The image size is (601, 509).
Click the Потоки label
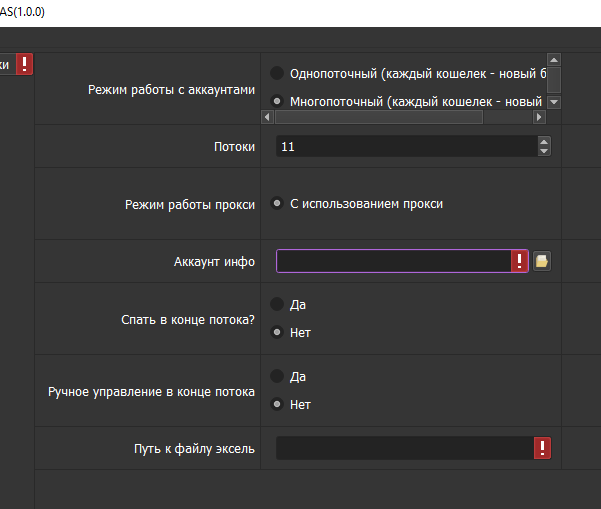pyautogui.click(x=234, y=146)
